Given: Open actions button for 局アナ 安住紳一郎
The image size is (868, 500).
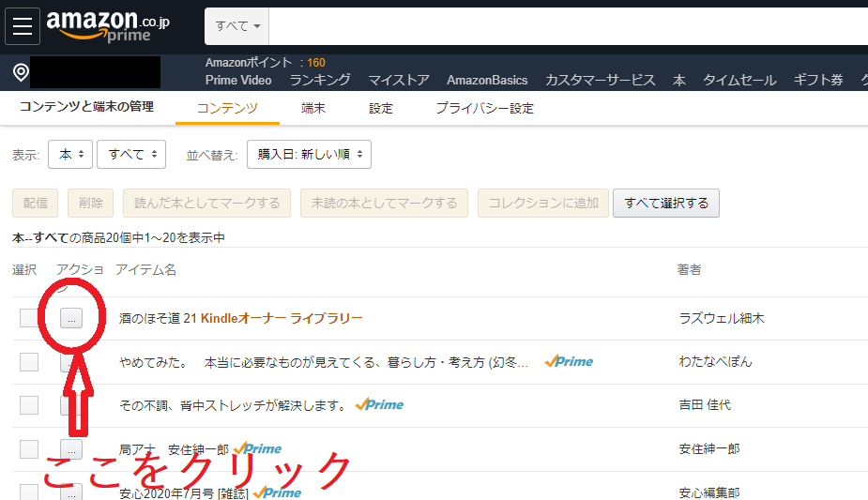Looking at the screenshot, I should click(x=71, y=449).
